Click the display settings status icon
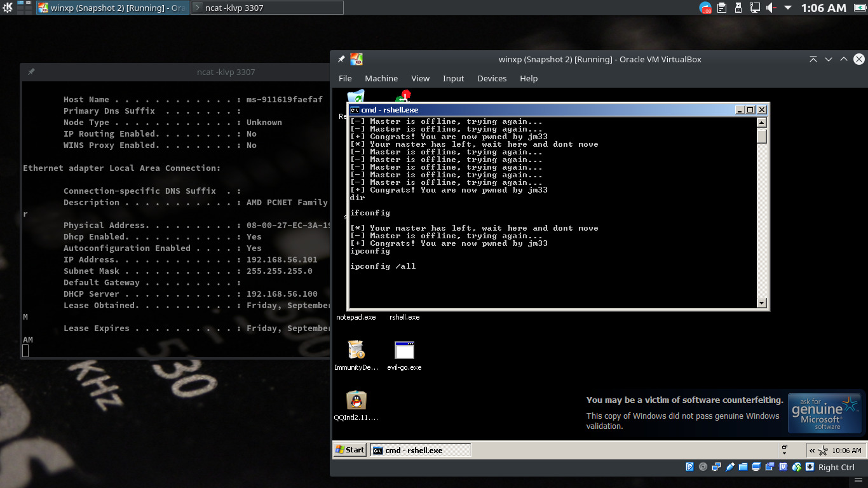The image size is (868, 488). click(756, 467)
